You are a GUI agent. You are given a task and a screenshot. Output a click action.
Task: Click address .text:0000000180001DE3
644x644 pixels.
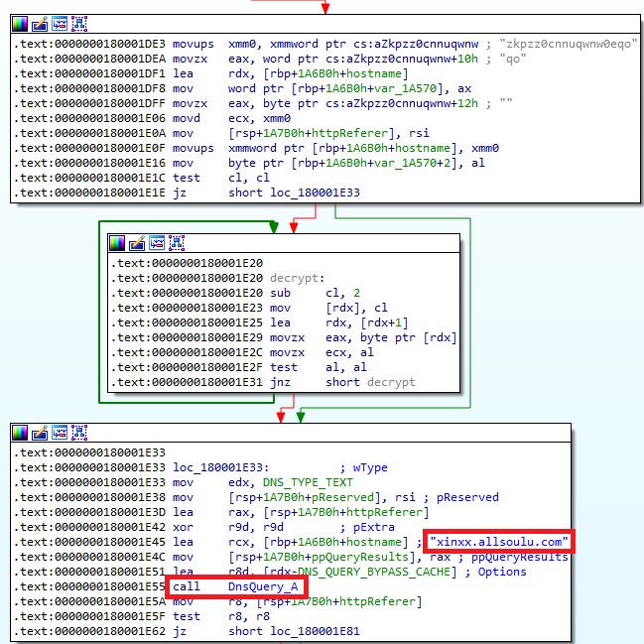[89, 44]
